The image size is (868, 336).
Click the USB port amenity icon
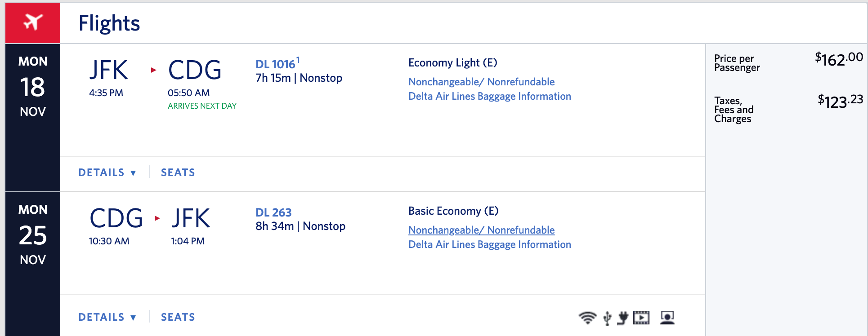point(607,318)
